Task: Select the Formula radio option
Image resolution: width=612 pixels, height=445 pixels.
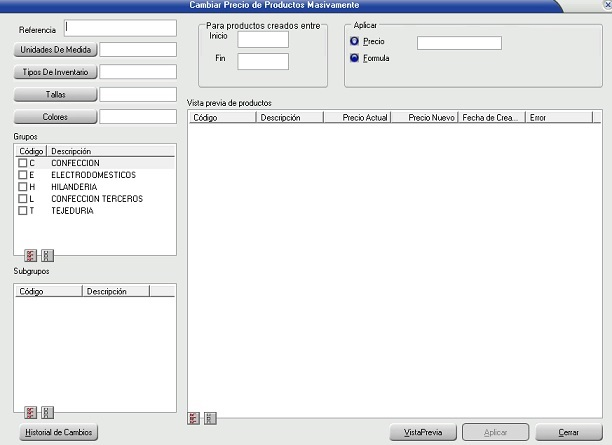Action: tap(355, 58)
